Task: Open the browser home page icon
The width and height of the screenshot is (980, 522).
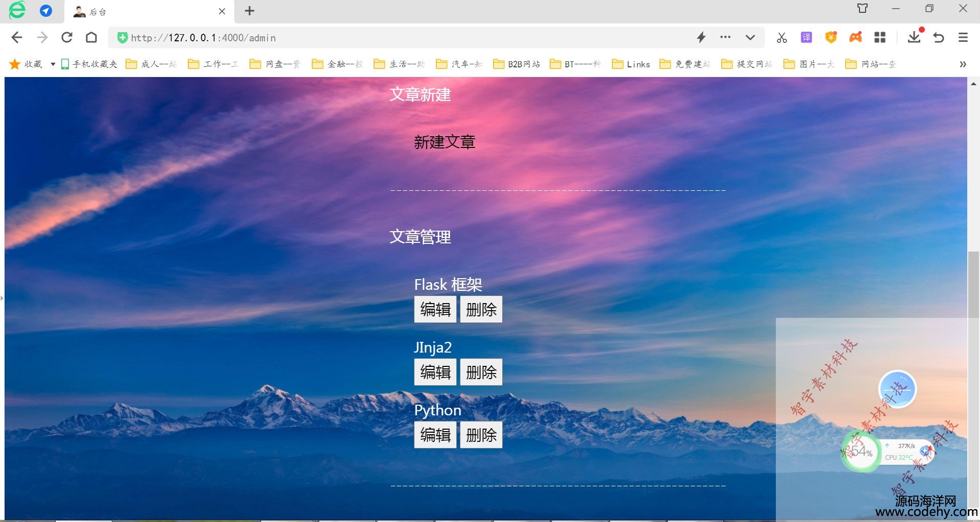Action: pos(91,37)
